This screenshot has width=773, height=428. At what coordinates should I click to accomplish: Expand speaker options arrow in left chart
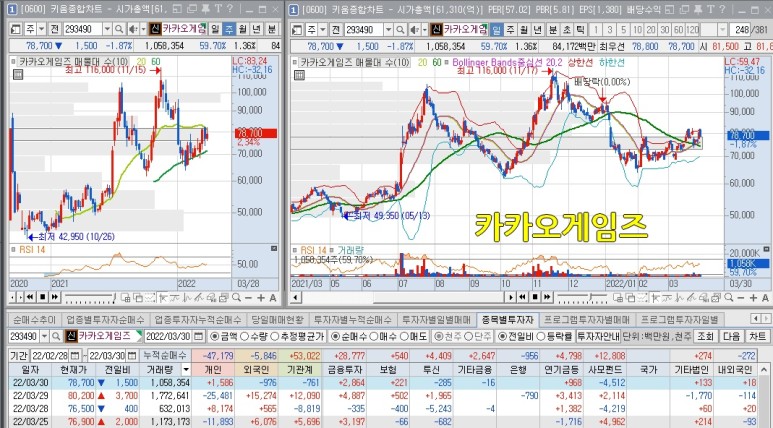(143, 30)
